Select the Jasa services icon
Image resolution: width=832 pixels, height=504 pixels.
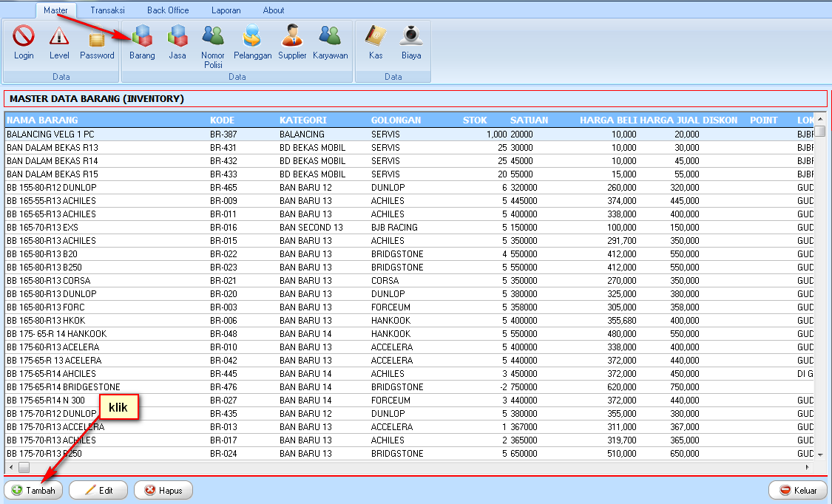177,41
